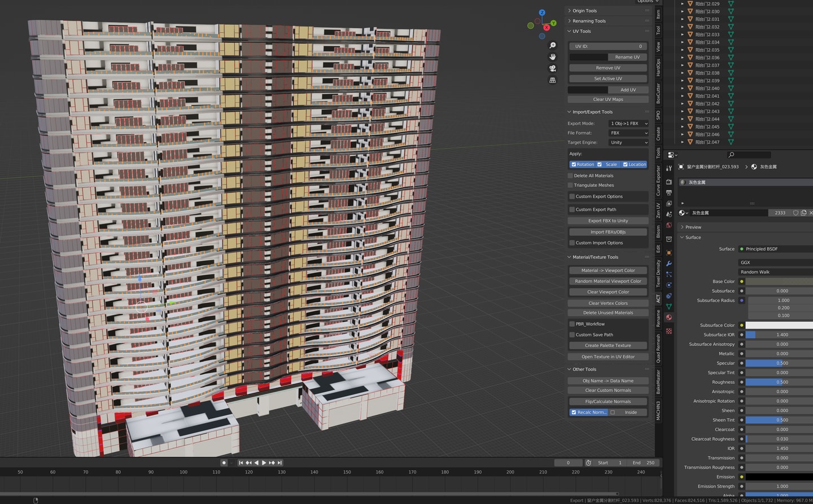Viewport: 813px width, 504px height.
Task: Open the Particles properties icon
Action: point(669,274)
